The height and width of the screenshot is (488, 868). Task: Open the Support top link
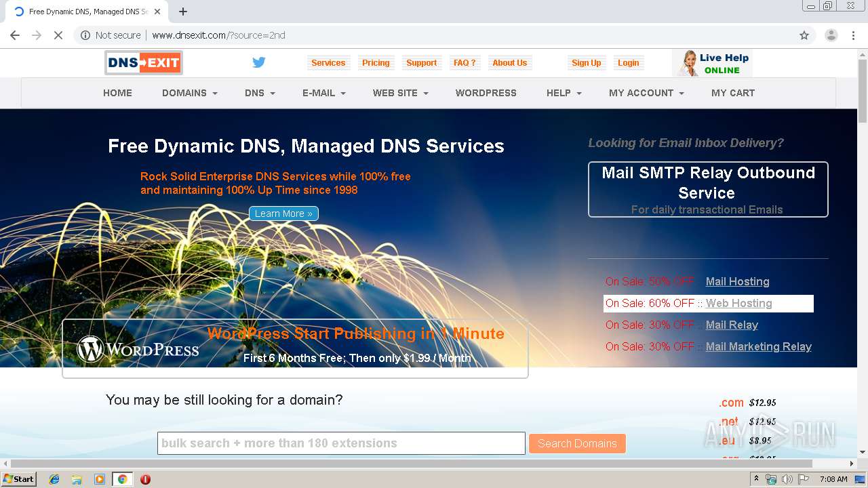pyautogui.click(x=421, y=63)
